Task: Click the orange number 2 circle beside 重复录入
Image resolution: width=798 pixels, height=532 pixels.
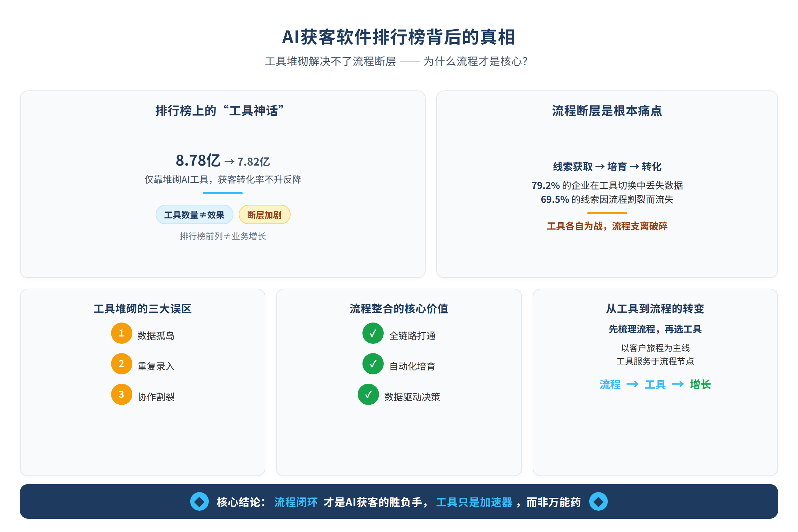Action: pos(121,364)
